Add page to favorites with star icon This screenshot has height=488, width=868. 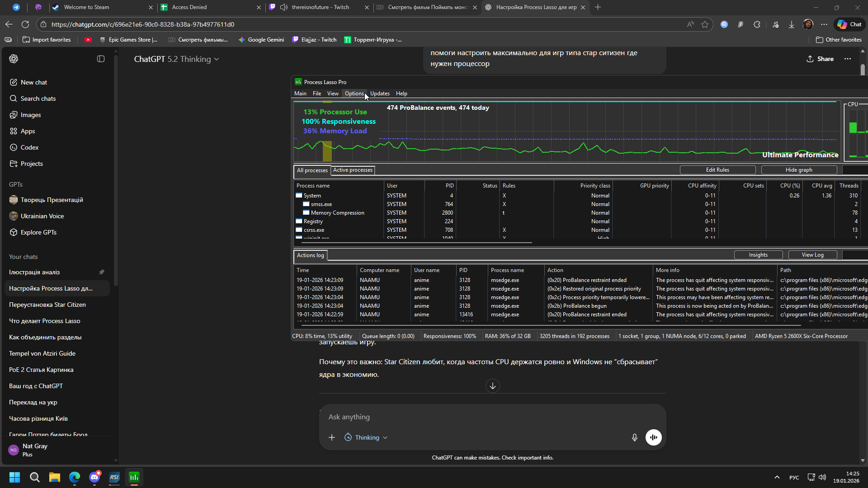coord(705,24)
